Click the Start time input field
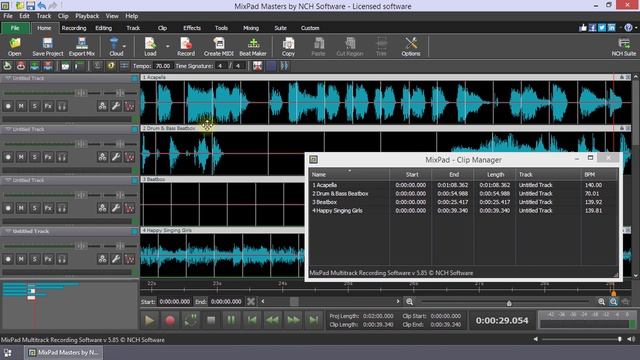 point(175,302)
